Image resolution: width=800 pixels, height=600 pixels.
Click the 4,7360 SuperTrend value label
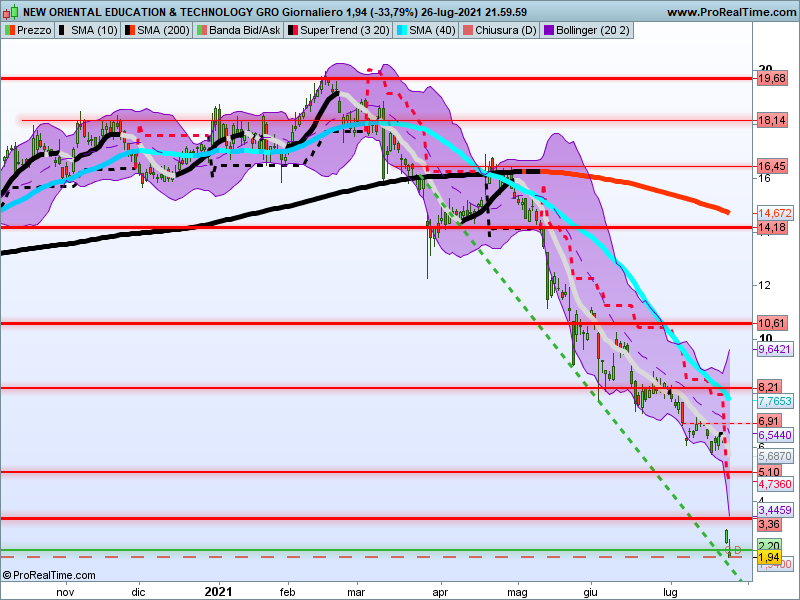tap(774, 484)
